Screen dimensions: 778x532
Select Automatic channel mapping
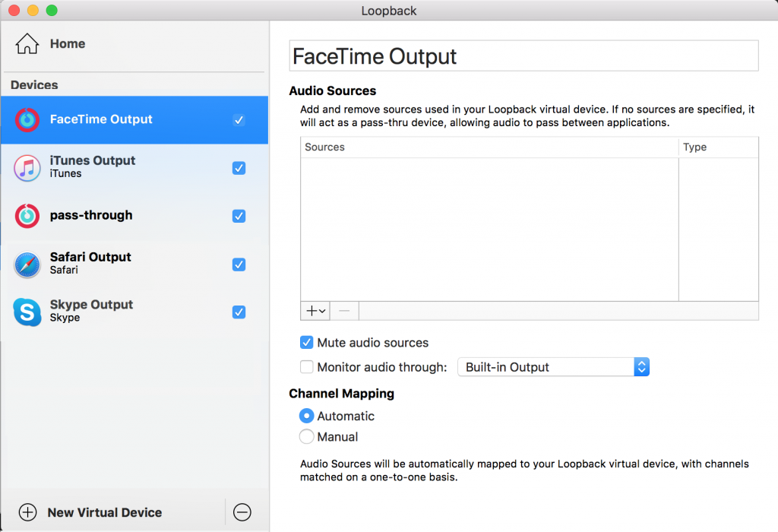[307, 416]
